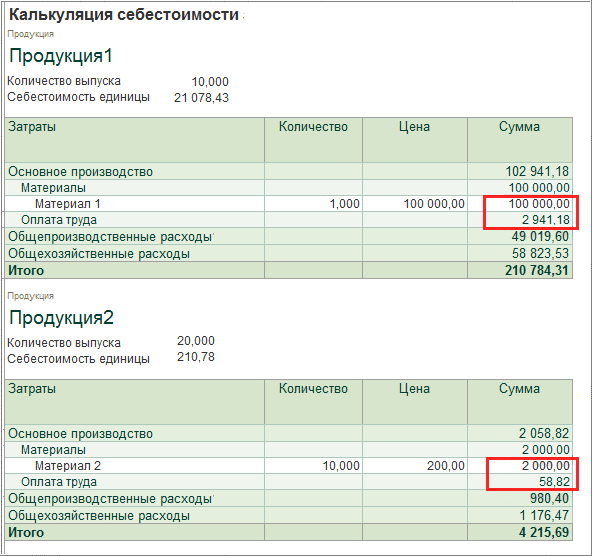592x556 pixels.
Task: Click the Материал 1 row label
Action: point(68,204)
